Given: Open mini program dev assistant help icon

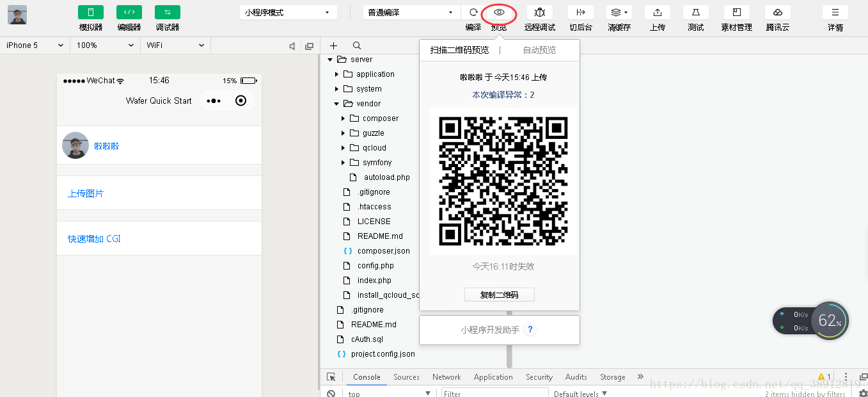Looking at the screenshot, I should point(530,330).
